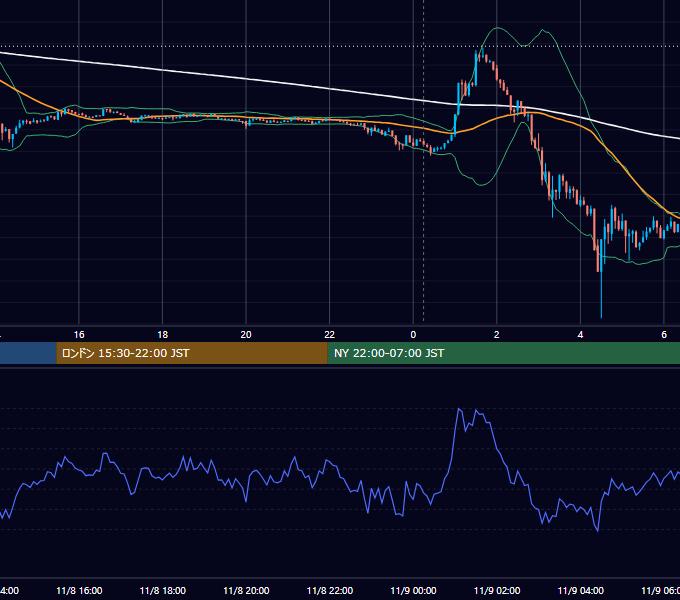Click hour label 0 on price chart axis
The width and height of the screenshot is (680, 600).
coord(413,334)
